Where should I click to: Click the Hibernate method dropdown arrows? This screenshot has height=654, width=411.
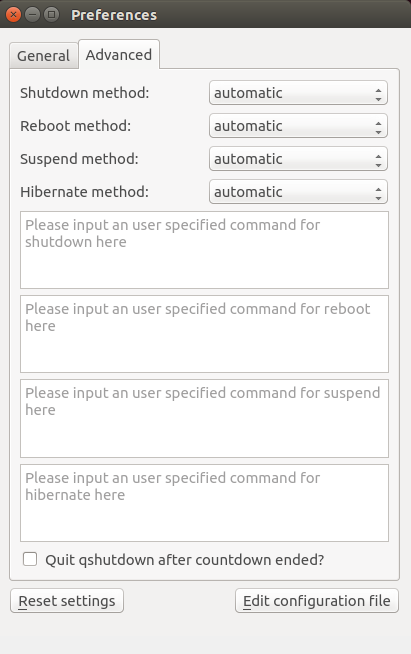click(x=378, y=193)
